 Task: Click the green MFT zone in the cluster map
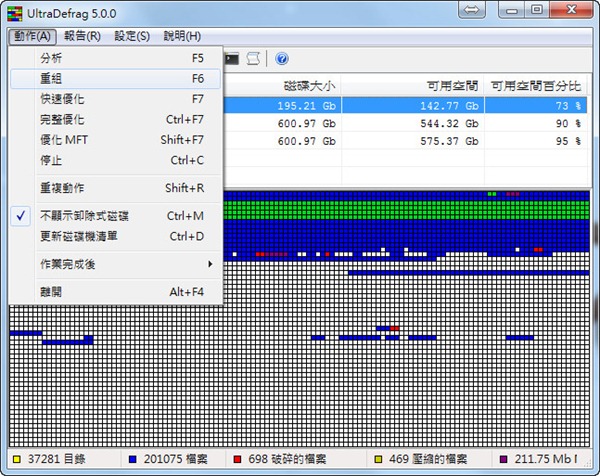click(x=406, y=210)
